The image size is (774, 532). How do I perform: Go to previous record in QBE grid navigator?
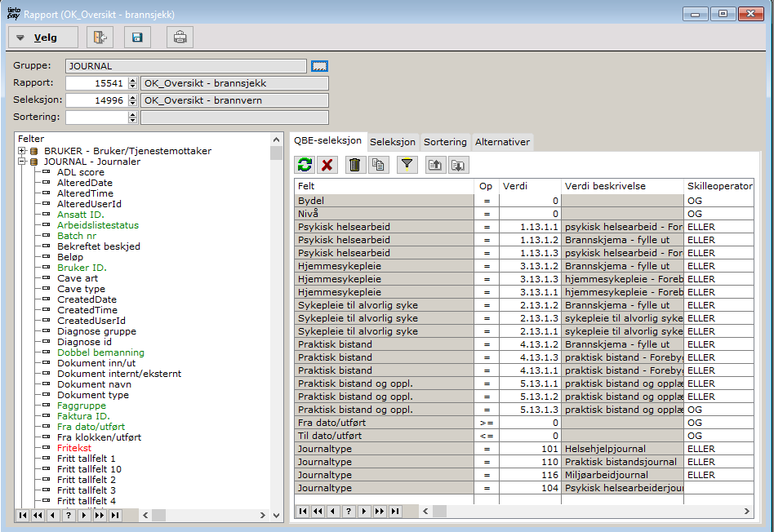click(x=334, y=512)
